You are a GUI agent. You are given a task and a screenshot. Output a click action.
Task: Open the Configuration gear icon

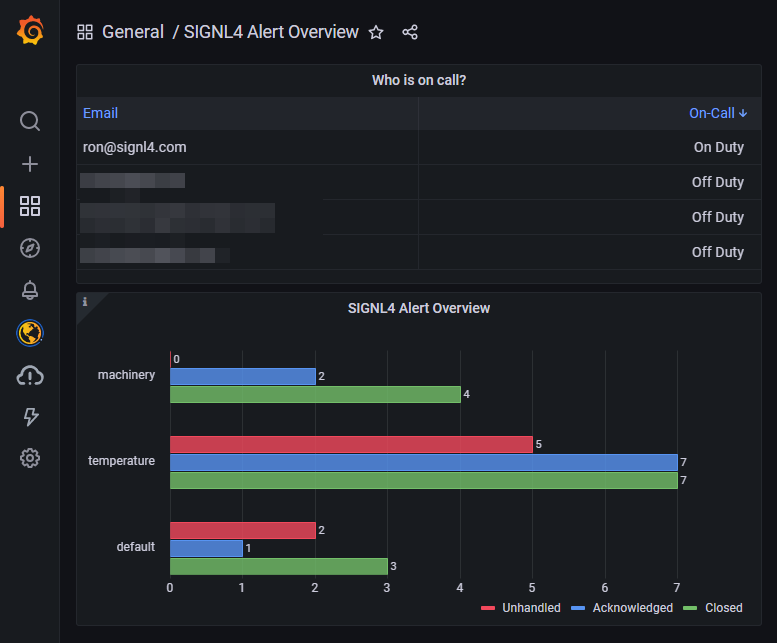pyautogui.click(x=30, y=458)
